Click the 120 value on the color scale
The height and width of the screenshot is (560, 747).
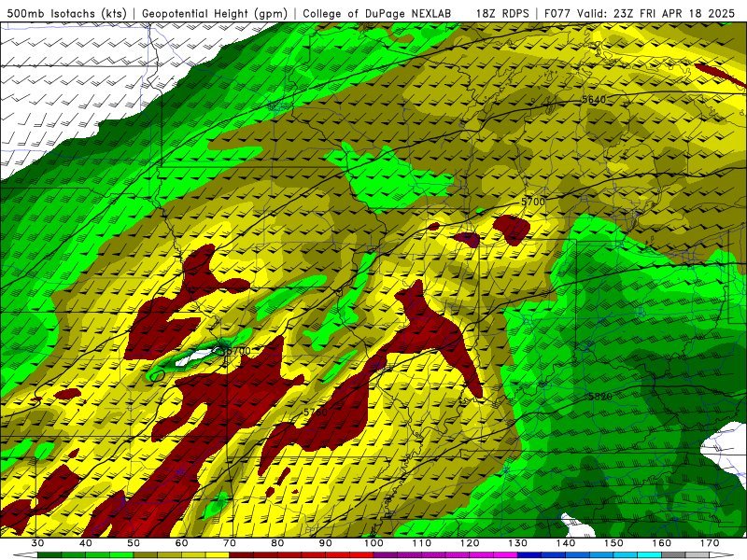(x=470, y=543)
